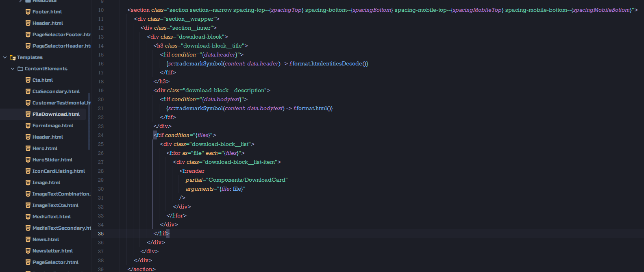Click the Image.html file icon

coord(28,183)
